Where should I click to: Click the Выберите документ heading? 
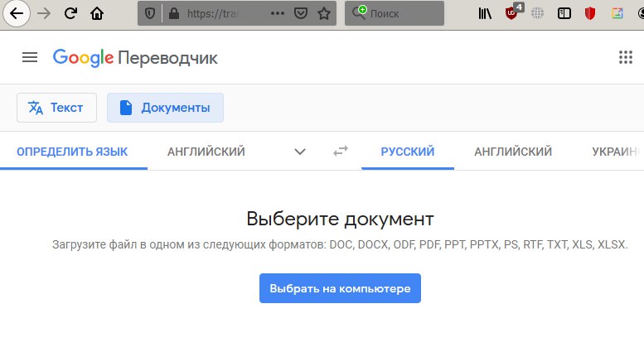pos(340,219)
